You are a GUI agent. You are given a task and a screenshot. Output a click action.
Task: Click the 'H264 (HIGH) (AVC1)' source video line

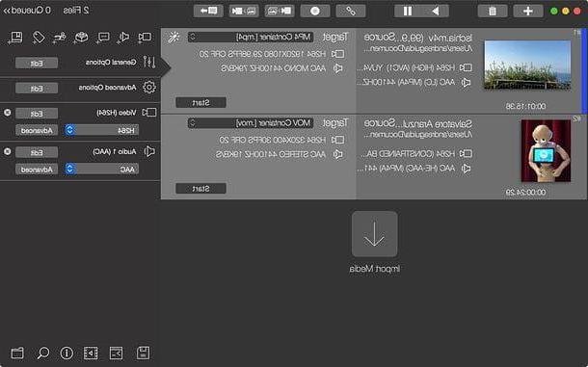[406, 67]
